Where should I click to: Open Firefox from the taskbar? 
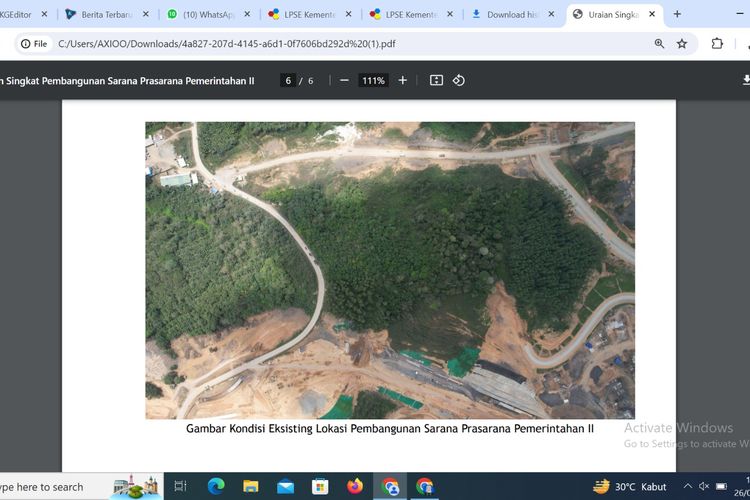click(x=355, y=487)
